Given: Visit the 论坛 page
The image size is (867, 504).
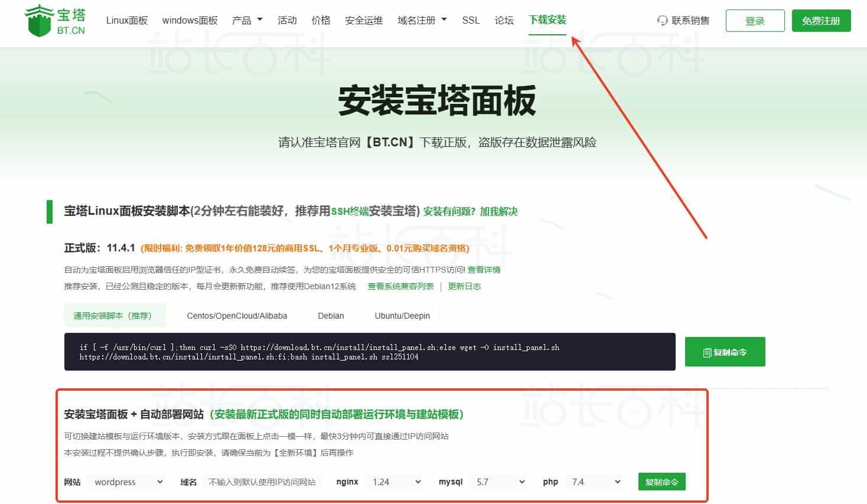Looking at the screenshot, I should click(504, 20).
